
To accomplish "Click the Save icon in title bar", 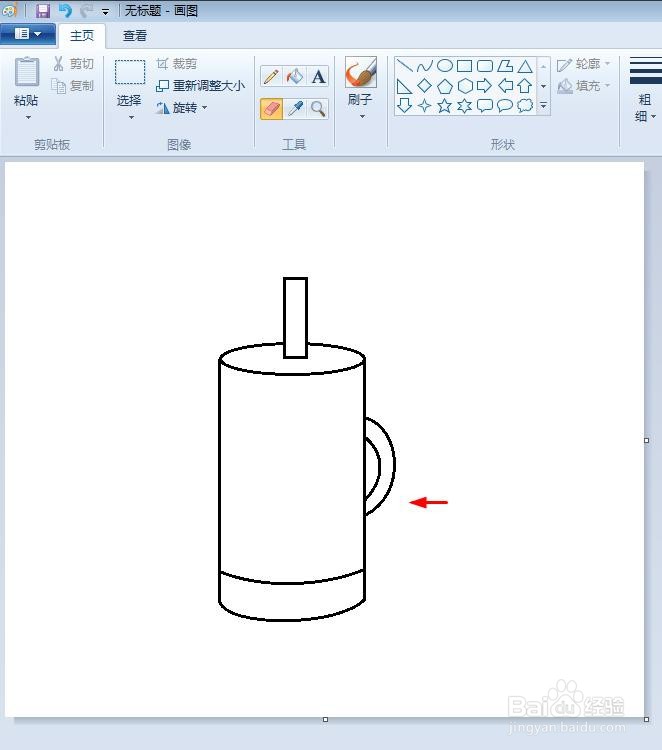I will tap(43, 10).
